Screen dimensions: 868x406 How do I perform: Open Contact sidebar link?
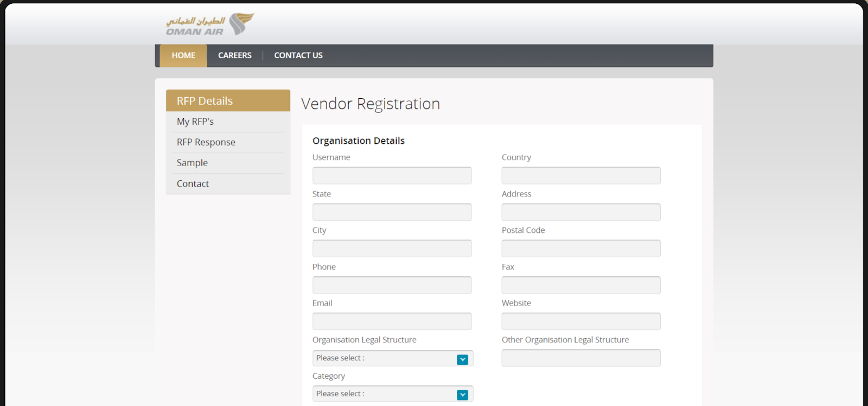[x=193, y=183]
